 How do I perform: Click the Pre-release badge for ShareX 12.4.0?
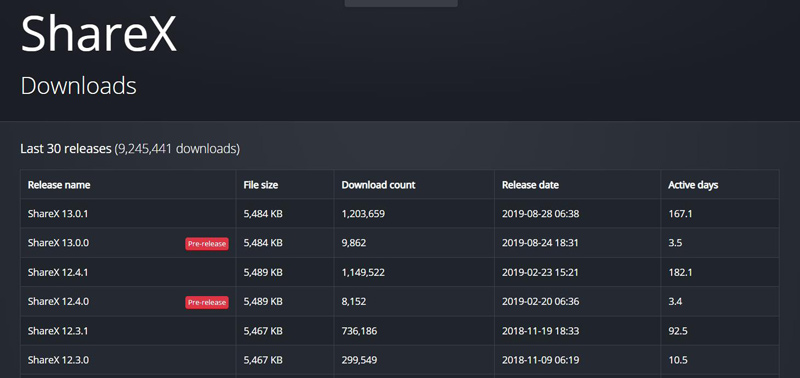tap(207, 303)
